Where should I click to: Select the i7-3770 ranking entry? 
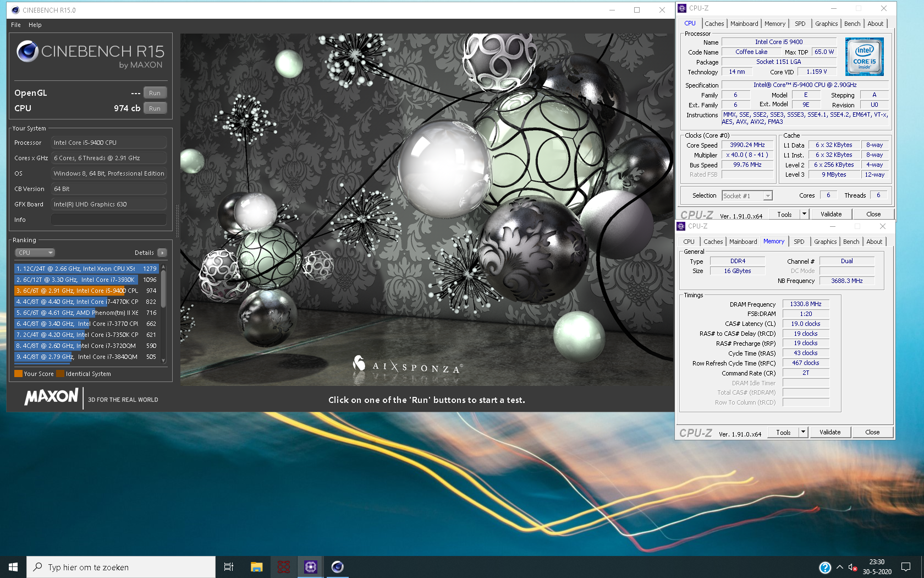[x=86, y=324]
